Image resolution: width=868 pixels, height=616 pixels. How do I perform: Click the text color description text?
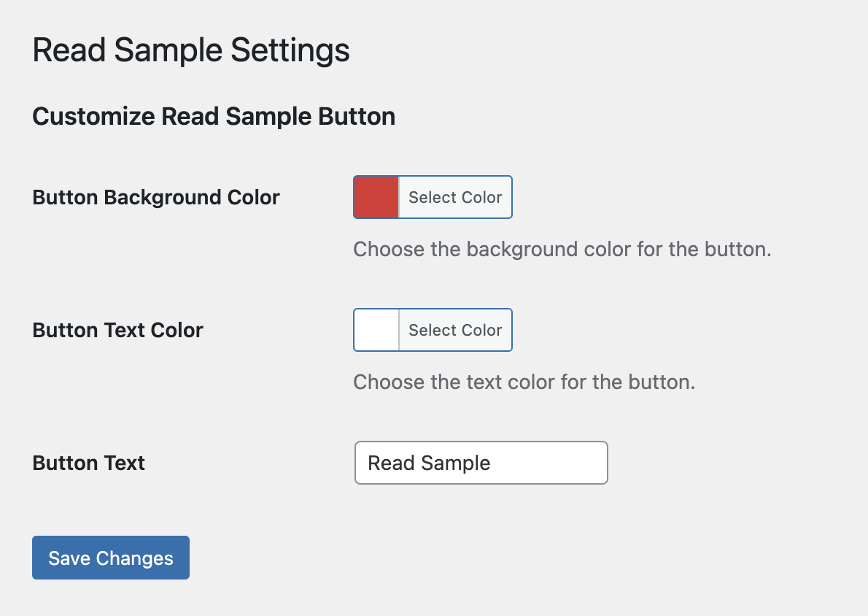pos(524,382)
